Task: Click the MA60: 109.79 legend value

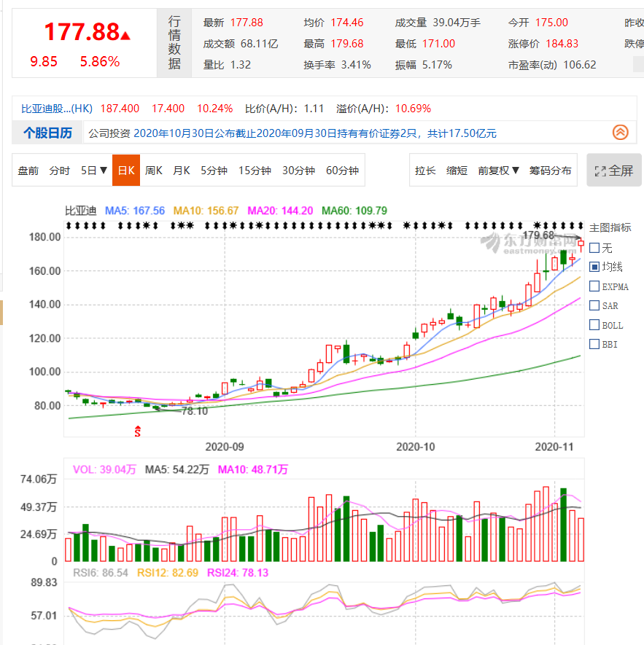Action: point(354,211)
